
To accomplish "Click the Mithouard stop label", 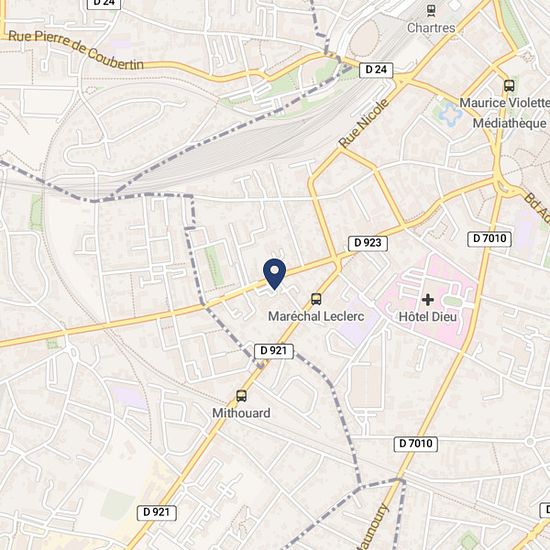I will (x=241, y=413).
